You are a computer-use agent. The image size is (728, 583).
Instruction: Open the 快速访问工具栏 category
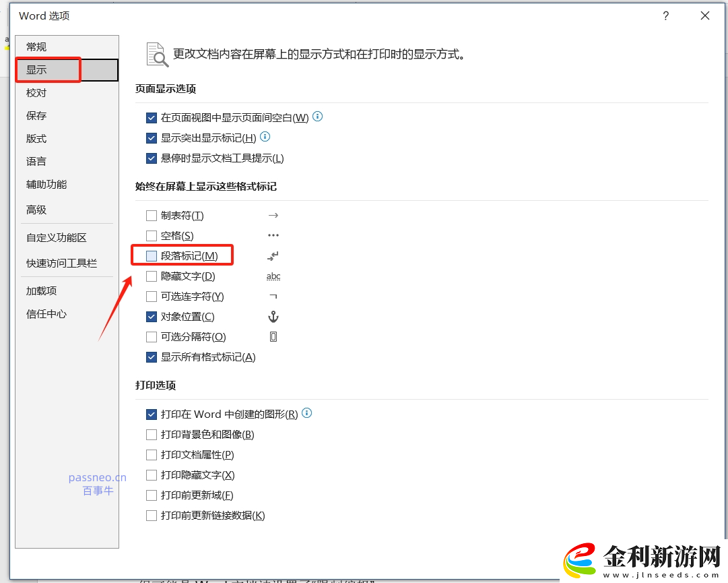tap(67, 264)
